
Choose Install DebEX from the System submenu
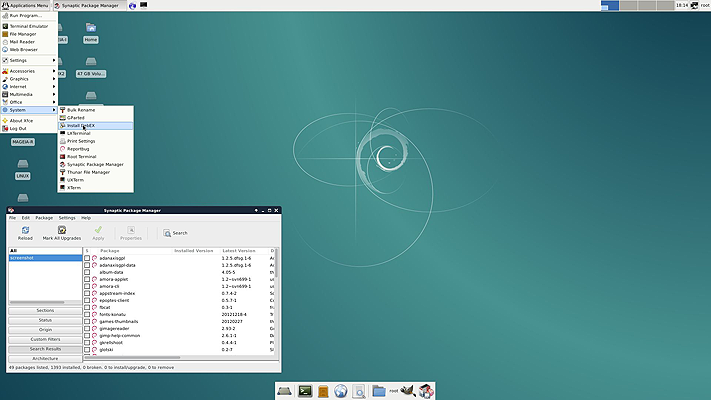coord(95,126)
